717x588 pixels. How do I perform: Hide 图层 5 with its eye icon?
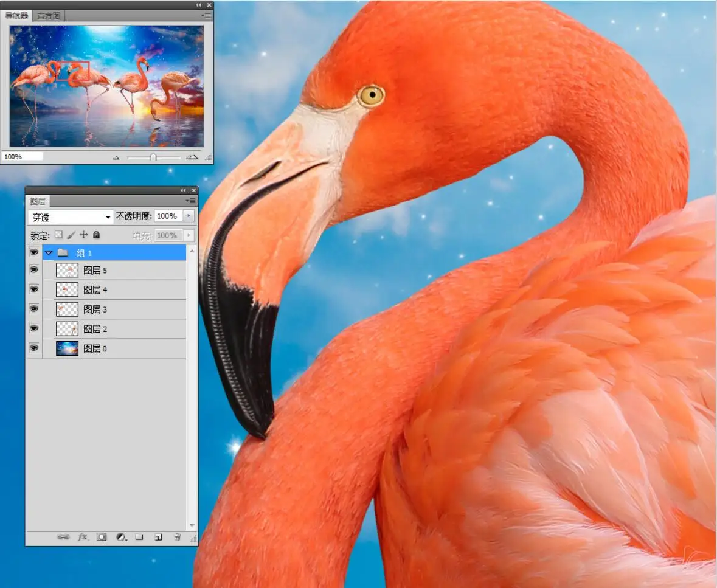point(34,270)
